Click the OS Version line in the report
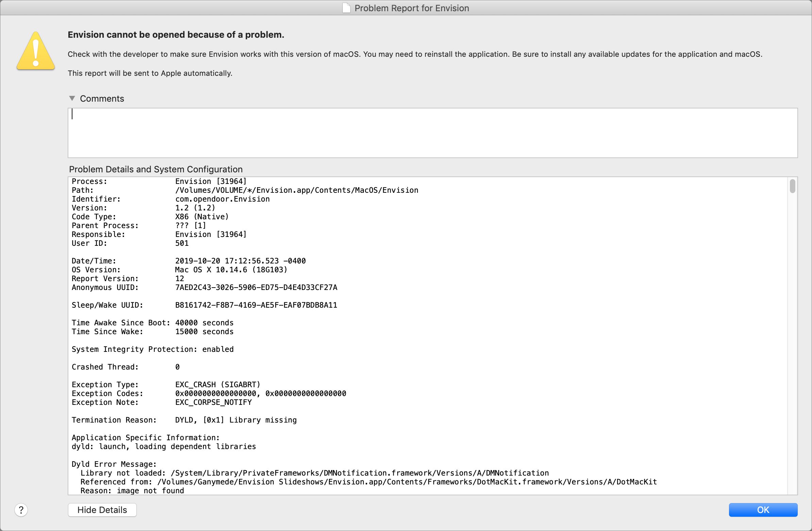This screenshot has width=812, height=531. [180, 270]
